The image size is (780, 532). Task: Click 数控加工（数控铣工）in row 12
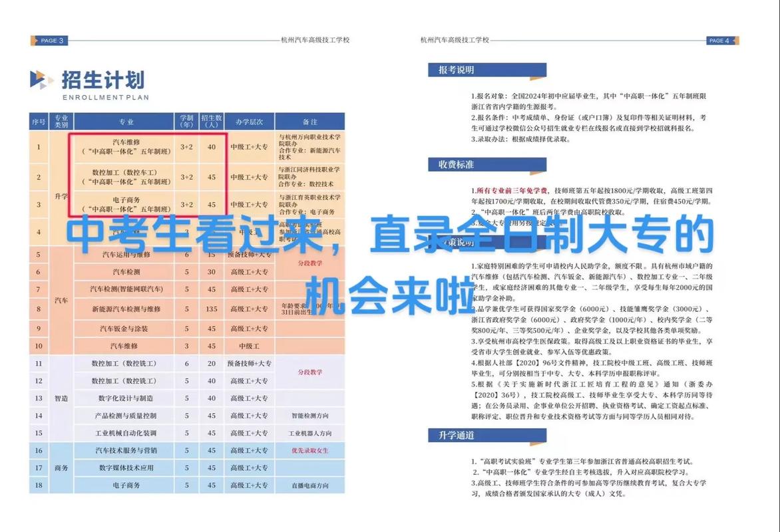click(x=124, y=381)
